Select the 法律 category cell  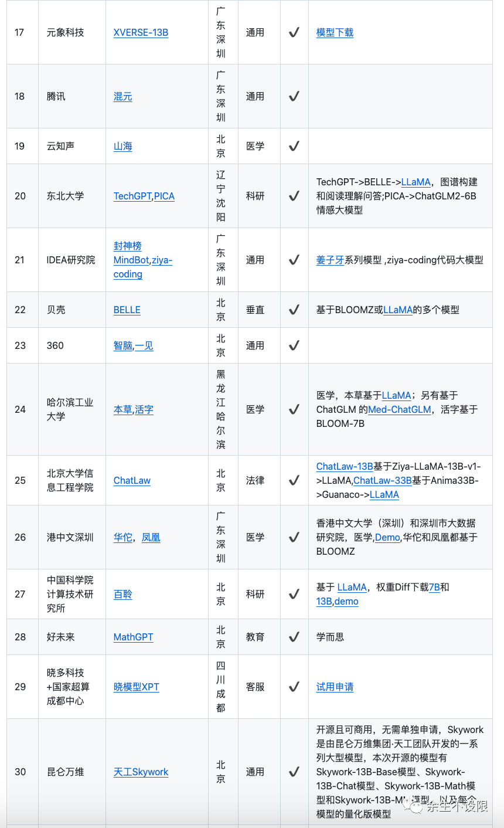[259, 480]
